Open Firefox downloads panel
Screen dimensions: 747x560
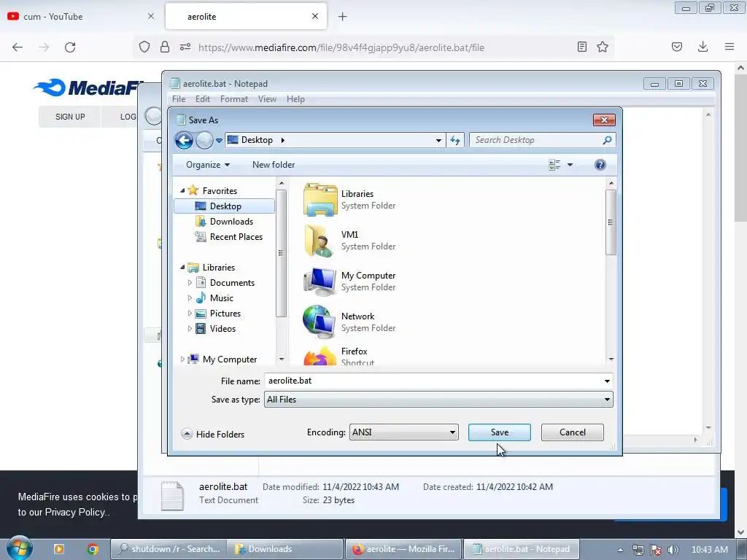point(703,47)
